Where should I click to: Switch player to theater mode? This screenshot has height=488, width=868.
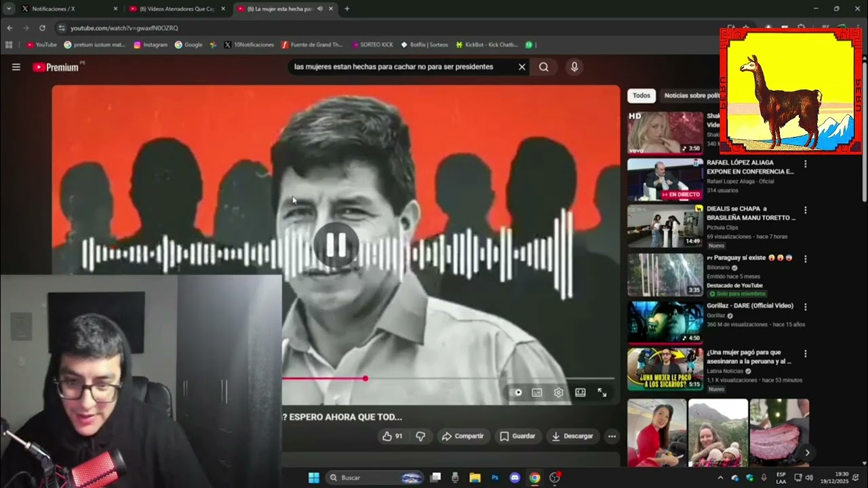(x=580, y=392)
